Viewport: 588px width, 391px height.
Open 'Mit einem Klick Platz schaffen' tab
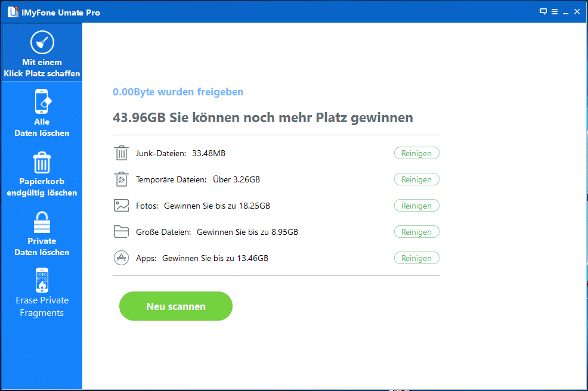42,52
